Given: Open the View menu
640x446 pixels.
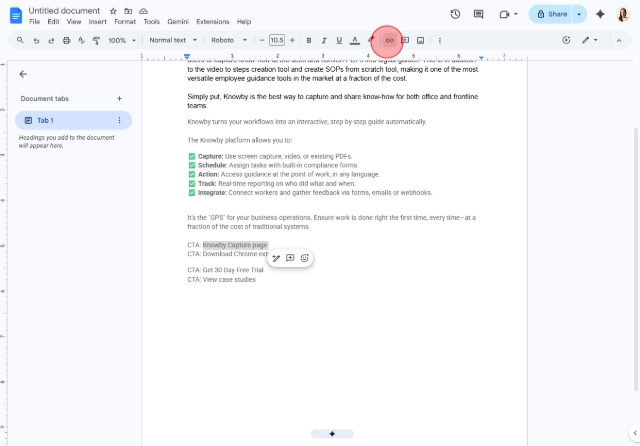Looking at the screenshot, I should tap(74, 22).
